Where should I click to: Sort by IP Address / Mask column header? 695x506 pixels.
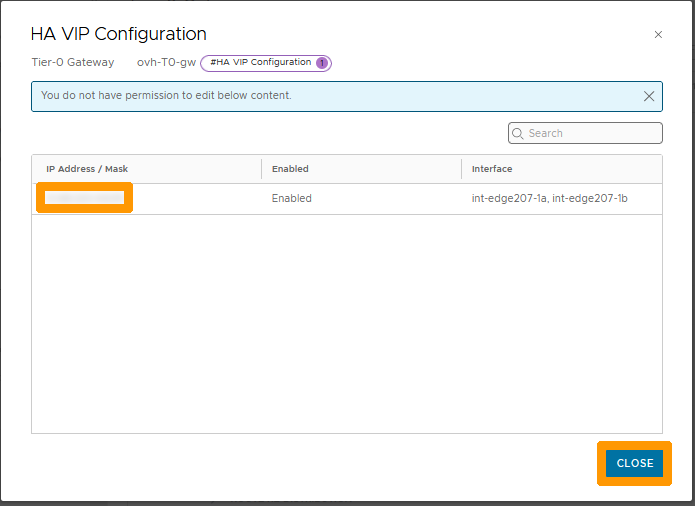tap(87, 169)
